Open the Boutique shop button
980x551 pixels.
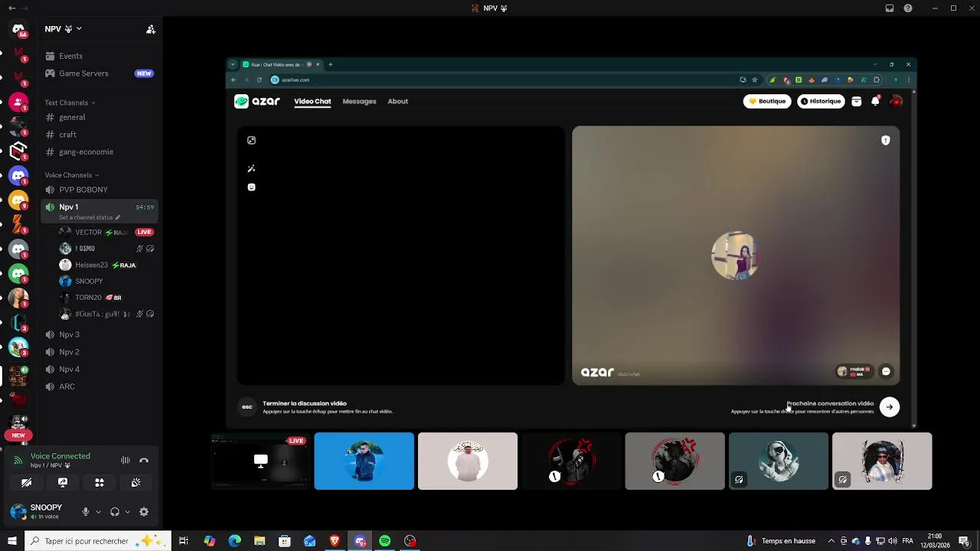pos(767,101)
